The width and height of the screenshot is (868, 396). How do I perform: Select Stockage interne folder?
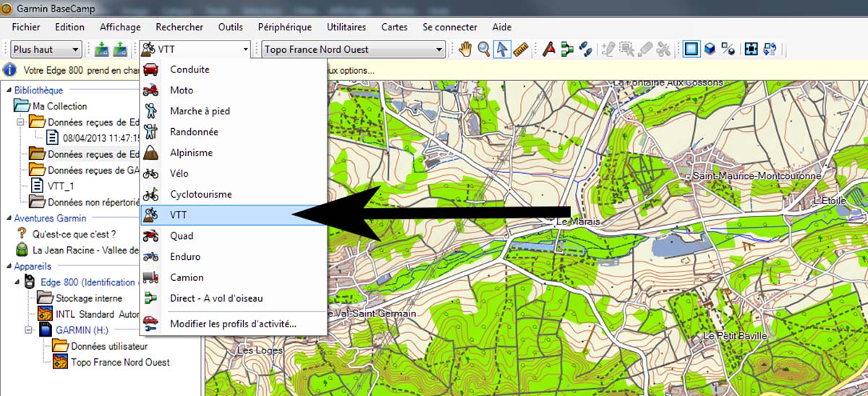tap(89, 298)
